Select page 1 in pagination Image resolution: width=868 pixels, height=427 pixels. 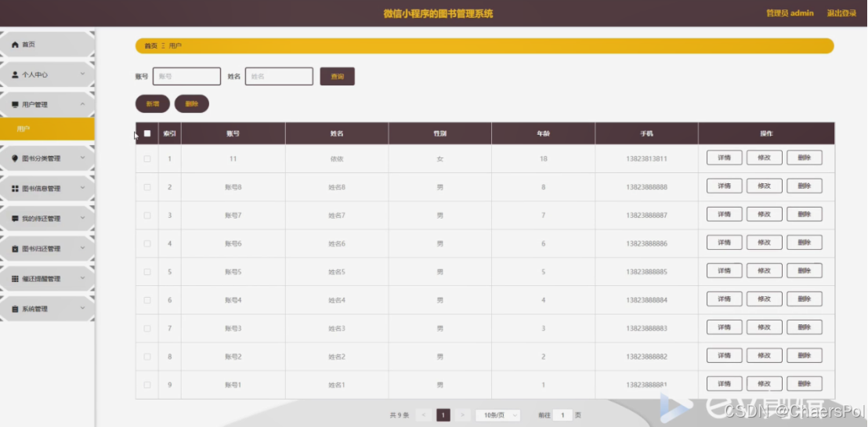[443, 415]
